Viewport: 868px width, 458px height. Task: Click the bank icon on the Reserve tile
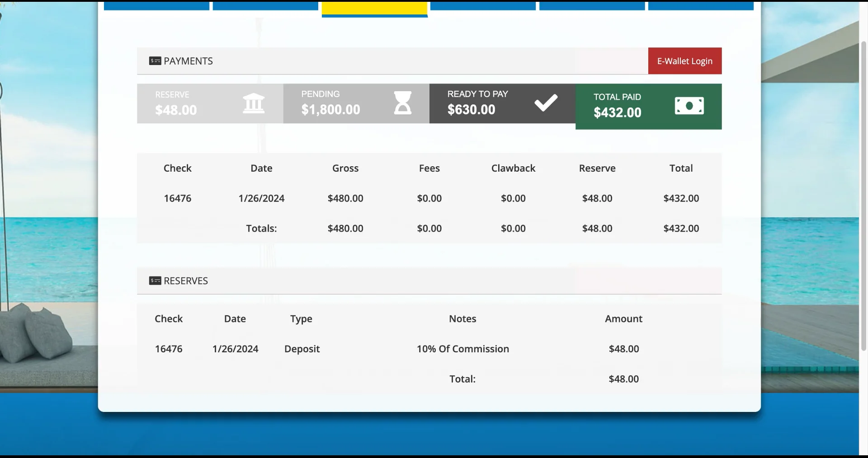pyautogui.click(x=255, y=103)
